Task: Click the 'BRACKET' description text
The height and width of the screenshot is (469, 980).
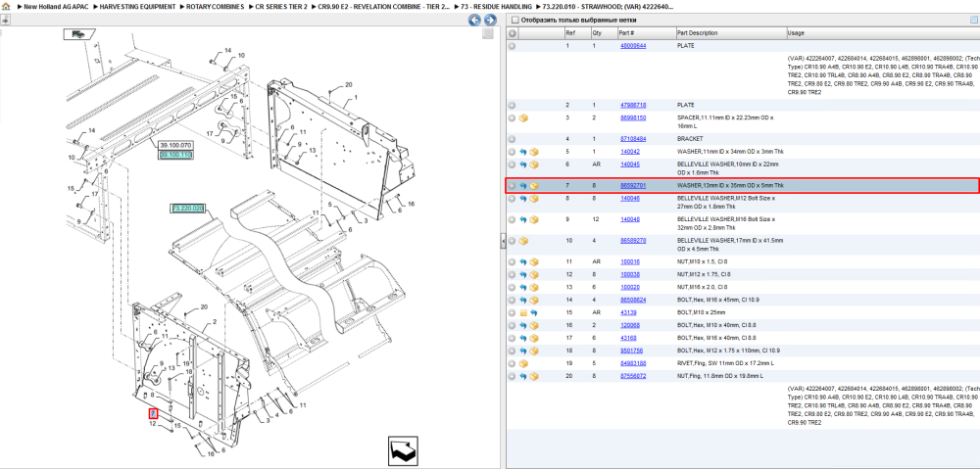Action: pyautogui.click(x=690, y=139)
